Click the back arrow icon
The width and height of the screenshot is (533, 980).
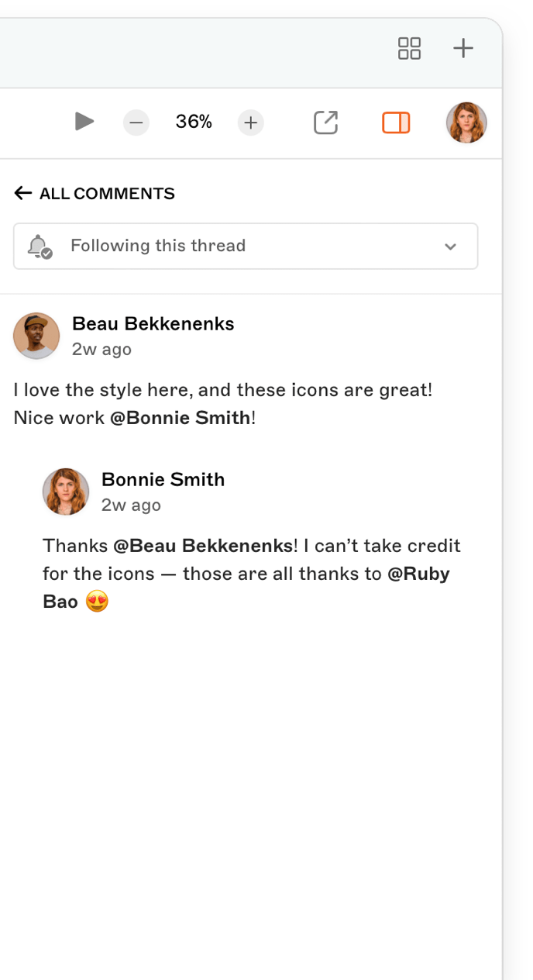pyautogui.click(x=22, y=194)
